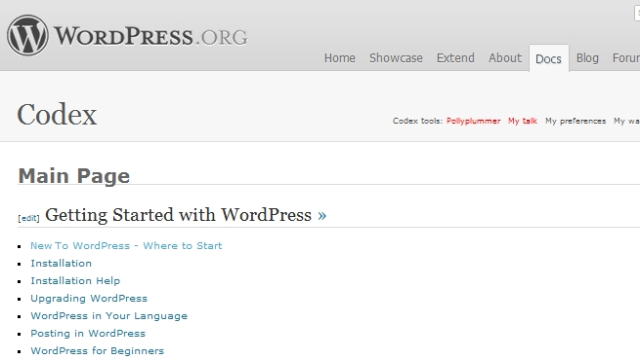Open Getting Started with WordPress heading arrow

click(x=322, y=215)
